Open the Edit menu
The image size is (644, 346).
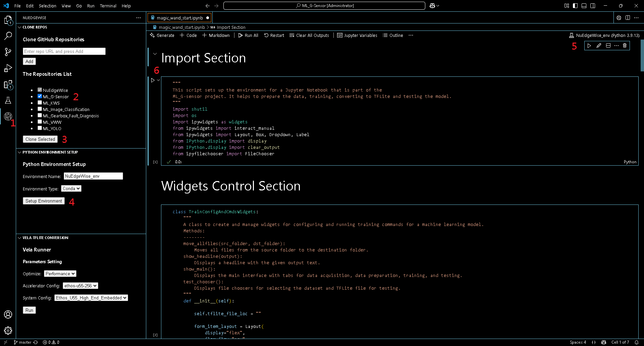pyautogui.click(x=30, y=6)
